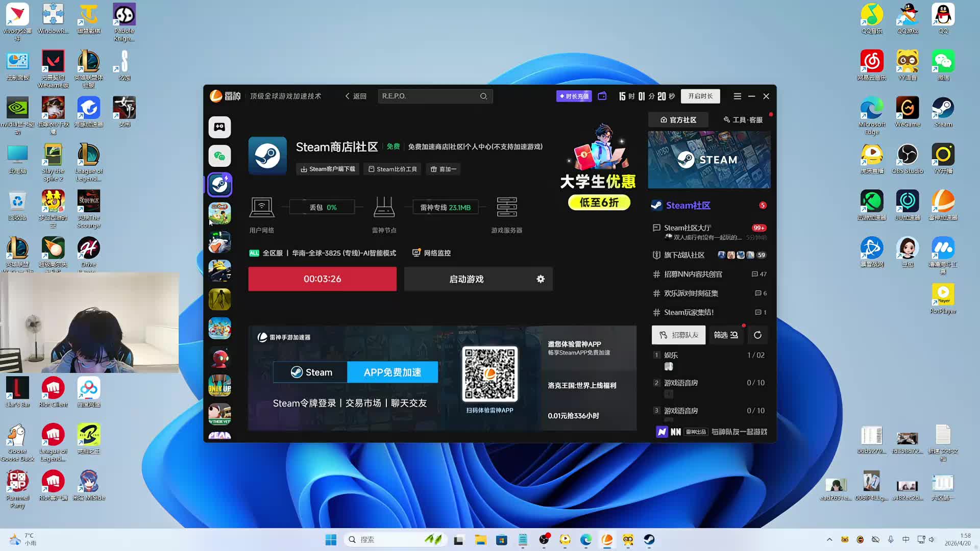Open the game library controller icon in sidebar
This screenshot has width=980, height=551.
pyautogui.click(x=219, y=127)
